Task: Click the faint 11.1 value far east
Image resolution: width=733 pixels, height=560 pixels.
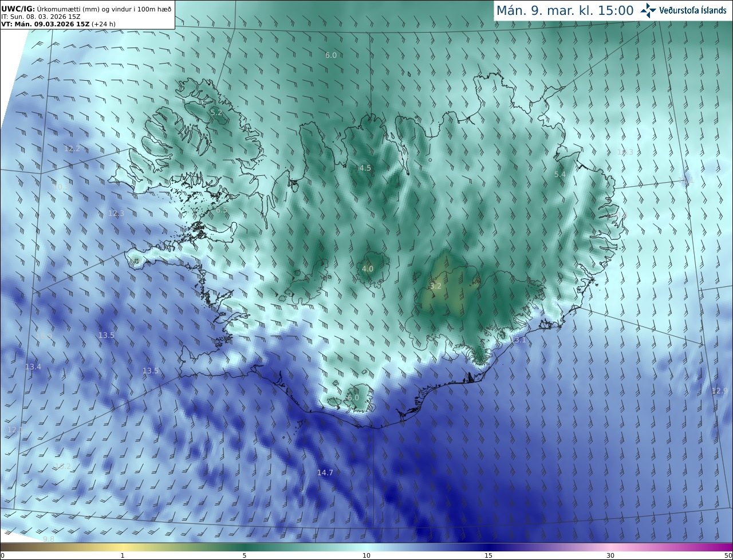Action: click(x=686, y=180)
